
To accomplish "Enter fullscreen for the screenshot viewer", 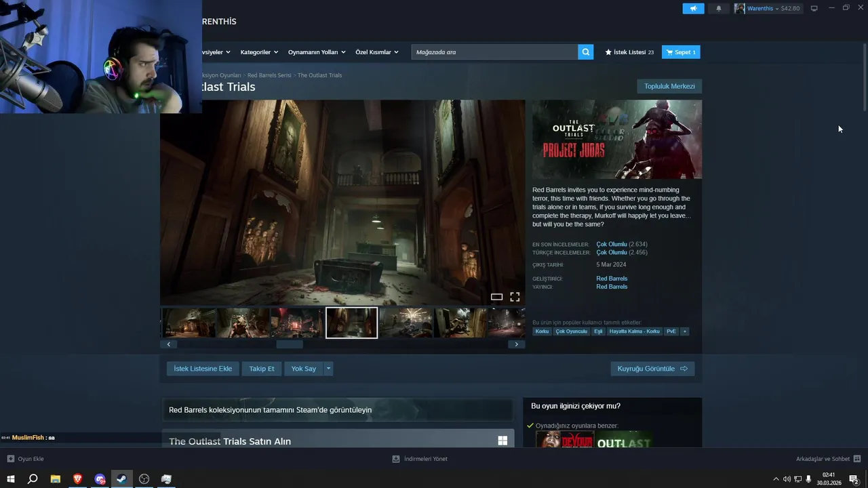I will click(x=515, y=297).
